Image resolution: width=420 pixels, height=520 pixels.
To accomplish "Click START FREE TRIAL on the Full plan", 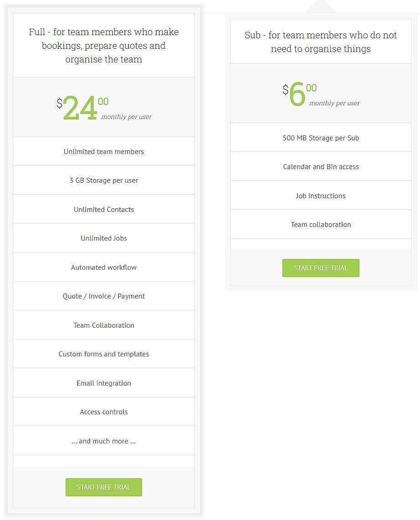I will pos(103,487).
